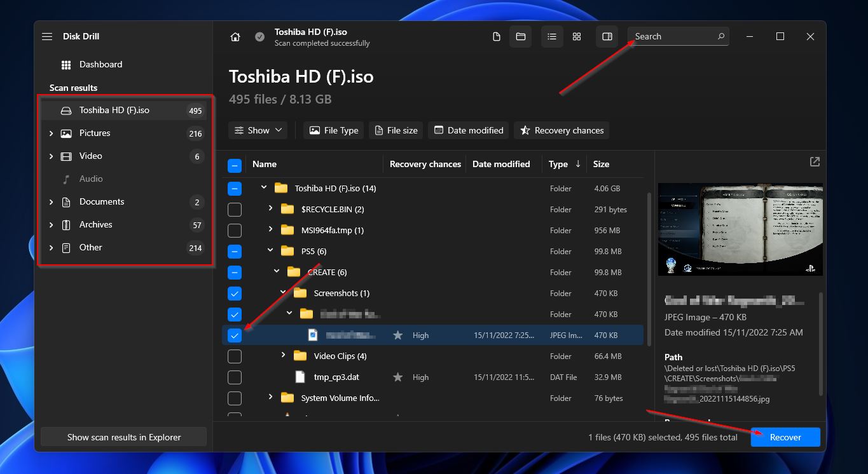Click the Dashboard grid icon
This screenshot has width=868, height=474.
pos(66,65)
